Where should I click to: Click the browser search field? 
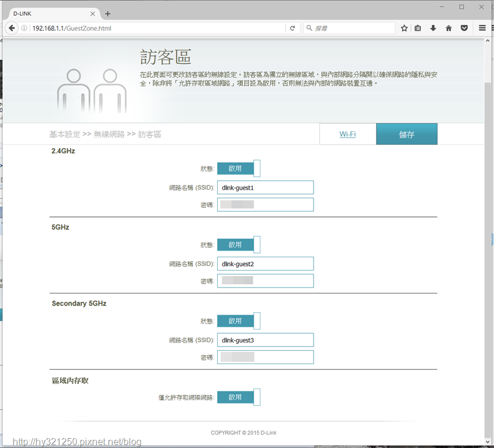349,28
